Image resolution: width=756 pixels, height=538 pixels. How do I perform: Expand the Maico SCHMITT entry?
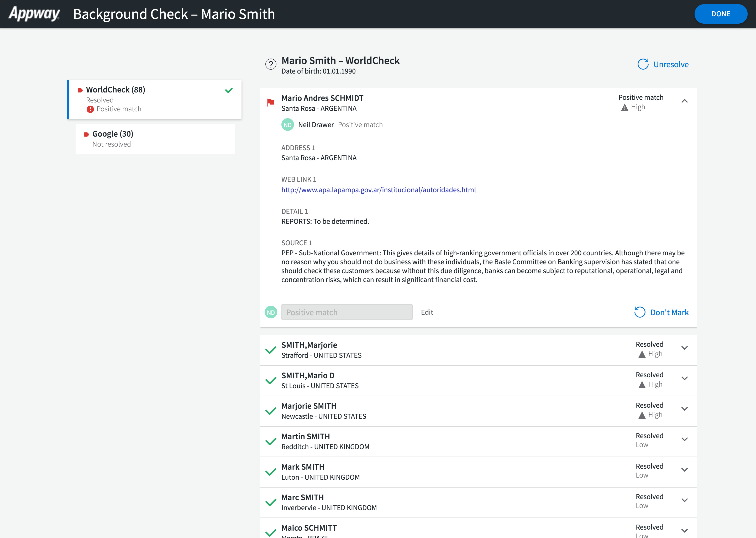click(685, 531)
